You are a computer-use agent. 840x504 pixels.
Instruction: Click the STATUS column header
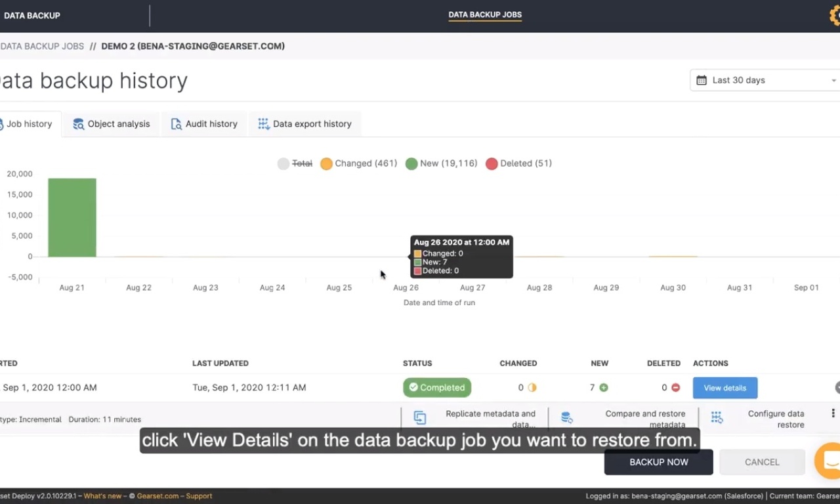(417, 364)
